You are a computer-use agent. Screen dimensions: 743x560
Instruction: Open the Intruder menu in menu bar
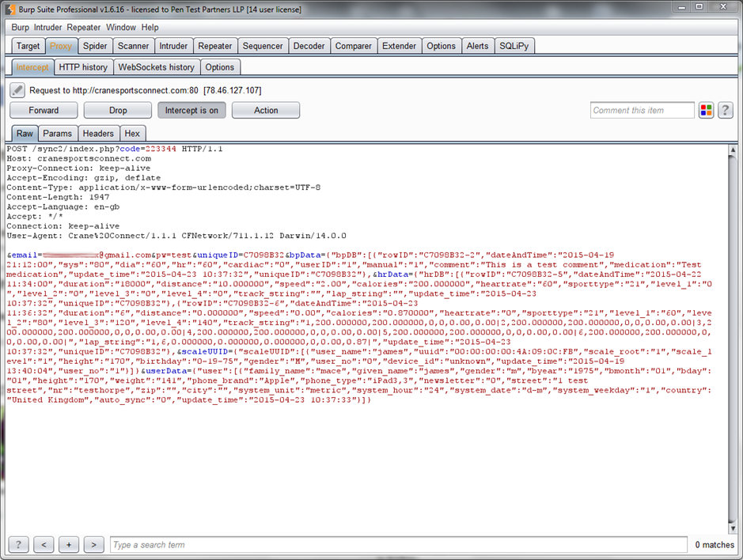(47, 28)
